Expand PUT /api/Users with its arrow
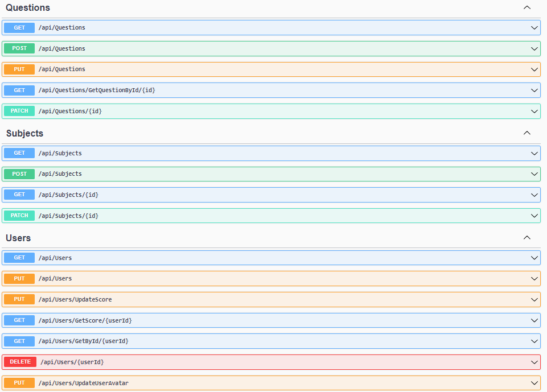This screenshot has height=392, width=547. [x=534, y=278]
